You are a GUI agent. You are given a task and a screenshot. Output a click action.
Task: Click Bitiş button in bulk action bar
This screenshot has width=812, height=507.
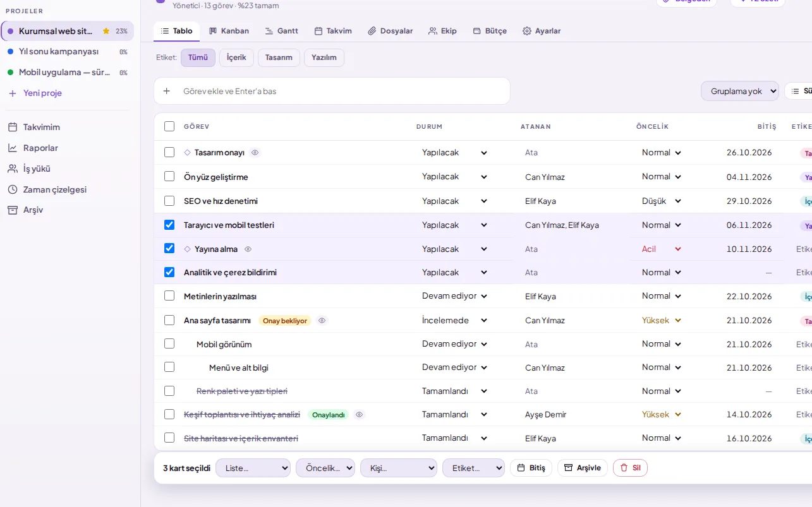tap(531, 468)
